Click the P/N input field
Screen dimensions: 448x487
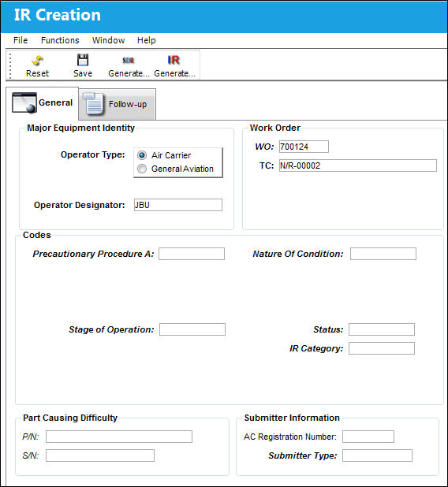click(x=119, y=437)
